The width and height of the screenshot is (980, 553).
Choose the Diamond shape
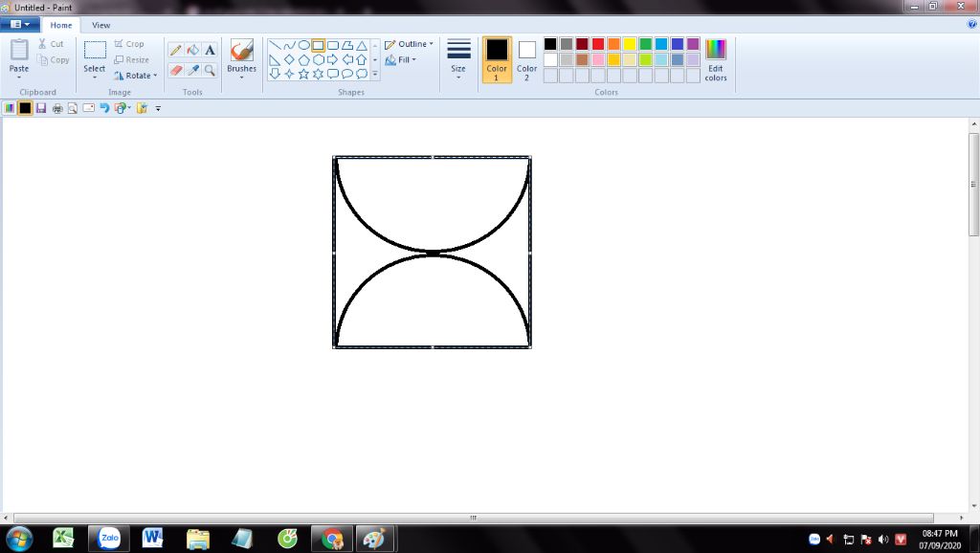[289, 60]
